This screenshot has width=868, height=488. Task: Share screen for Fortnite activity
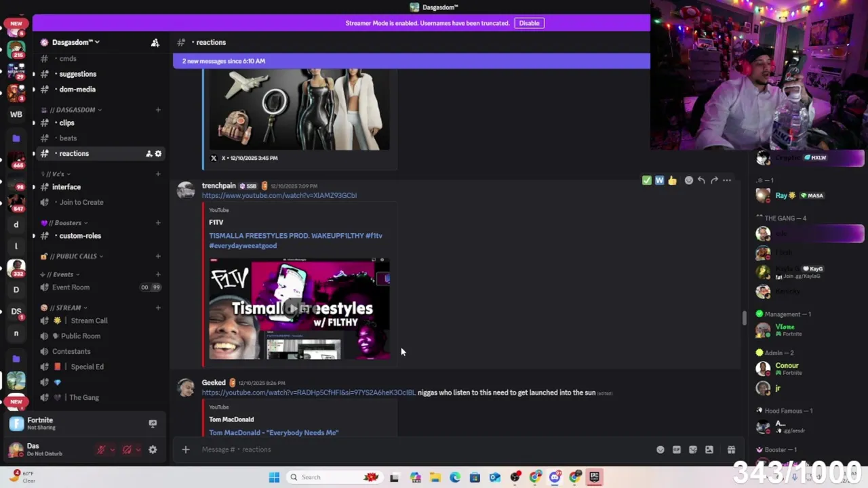[x=153, y=424]
